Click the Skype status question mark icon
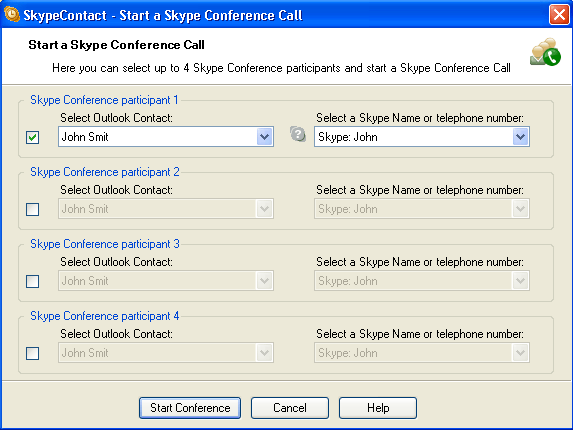 coord(298,134)
